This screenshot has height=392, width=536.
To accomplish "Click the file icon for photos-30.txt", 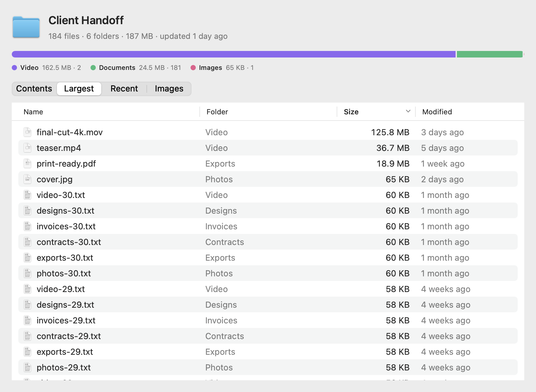I will tap(27, 273).
